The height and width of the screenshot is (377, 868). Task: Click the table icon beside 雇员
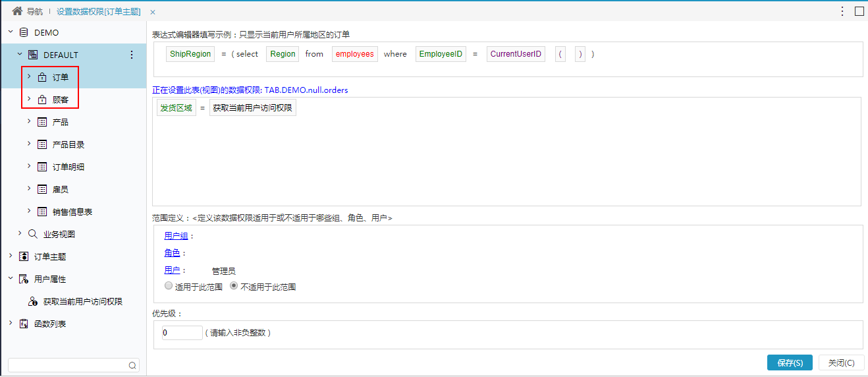coord(42,189)
